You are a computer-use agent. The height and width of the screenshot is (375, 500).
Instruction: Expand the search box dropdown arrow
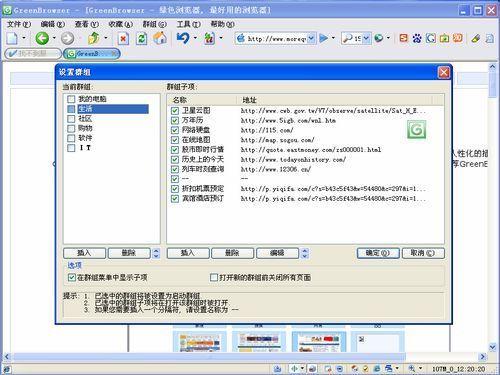pos(366,39)
